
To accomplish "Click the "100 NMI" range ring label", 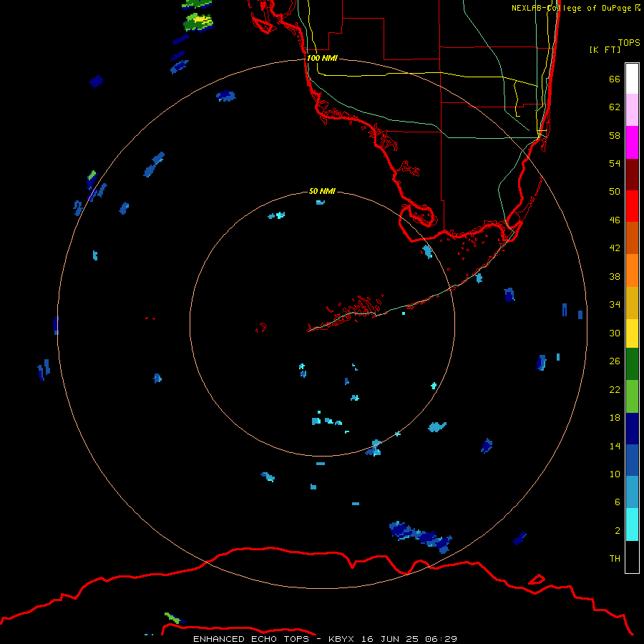I will click(322, 58).
